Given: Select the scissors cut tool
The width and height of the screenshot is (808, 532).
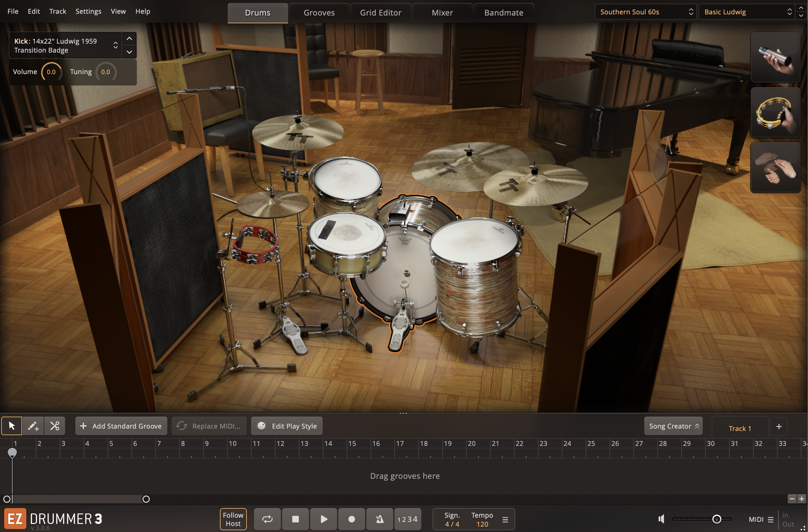Looking at the screenshot, I should point(55,426).
